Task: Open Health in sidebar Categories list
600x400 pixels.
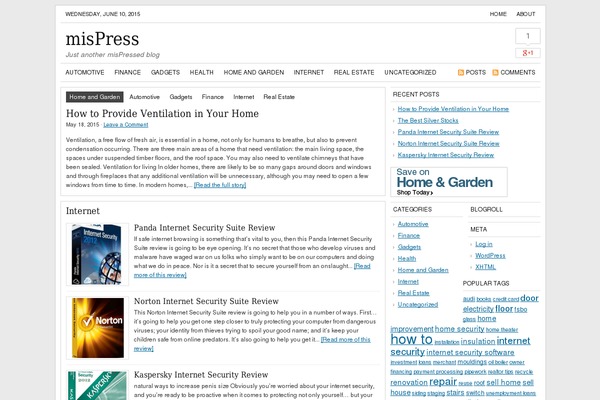Action: coord(407,258)
